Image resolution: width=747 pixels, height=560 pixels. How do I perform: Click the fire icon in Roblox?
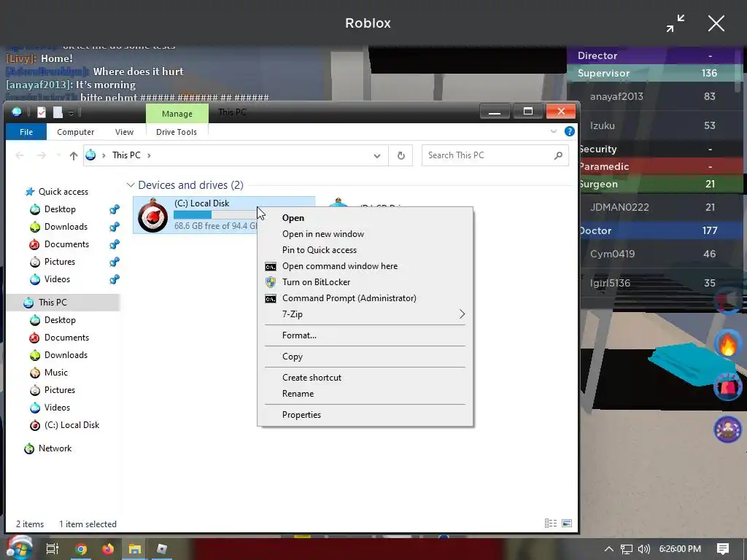727,344
